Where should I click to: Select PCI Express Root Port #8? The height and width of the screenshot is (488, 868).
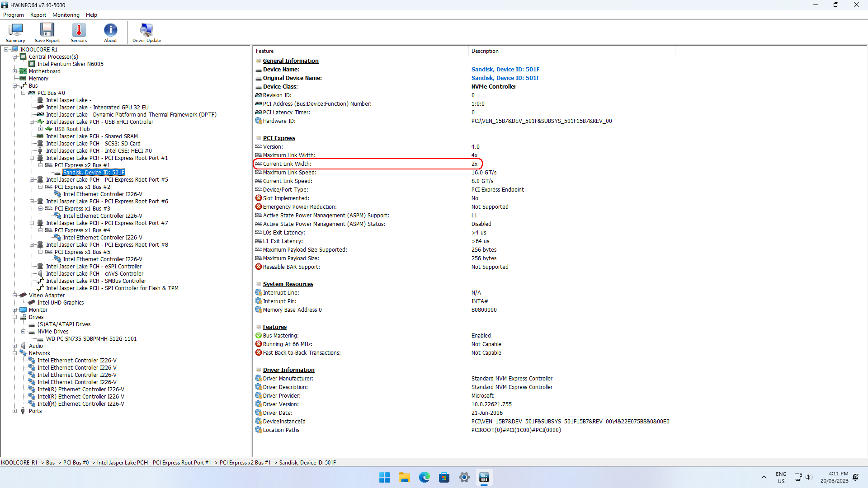pos(107,245)
